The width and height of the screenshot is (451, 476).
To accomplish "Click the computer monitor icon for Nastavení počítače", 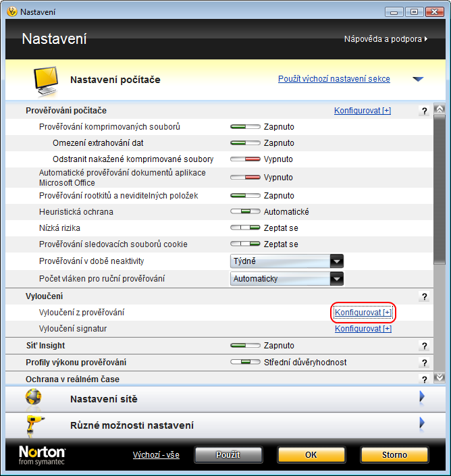I will pos(45,81).
